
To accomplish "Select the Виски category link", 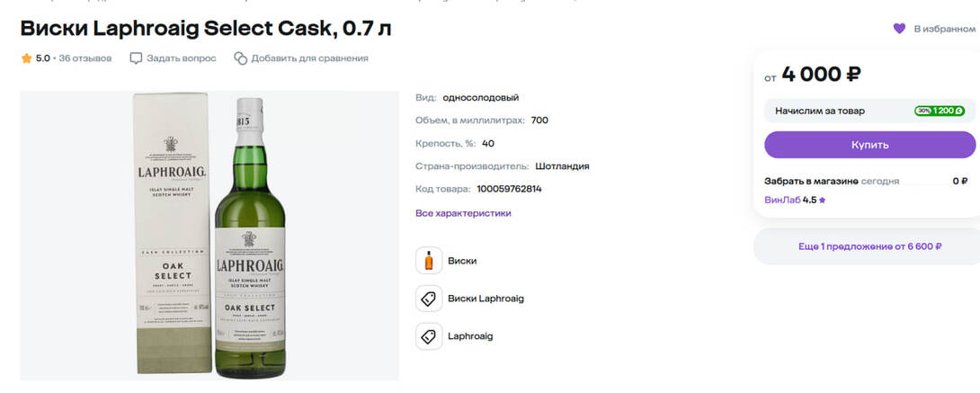I will click(462, 261).
